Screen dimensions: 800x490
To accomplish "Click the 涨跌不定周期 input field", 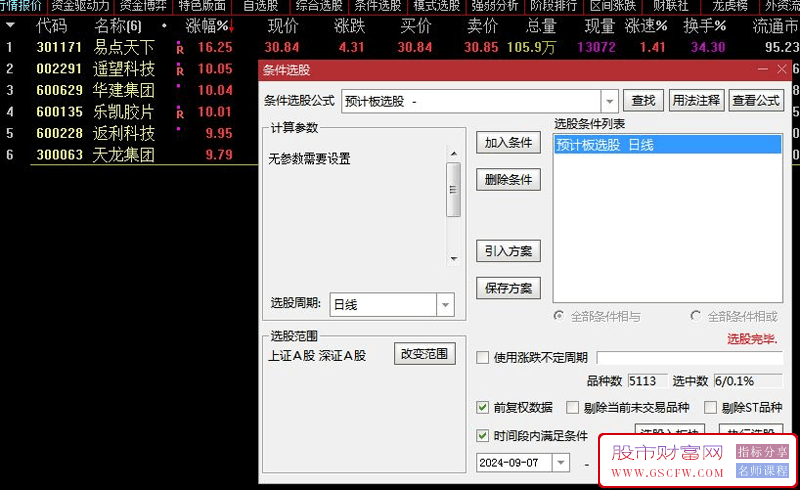I will tap(689, 357).
